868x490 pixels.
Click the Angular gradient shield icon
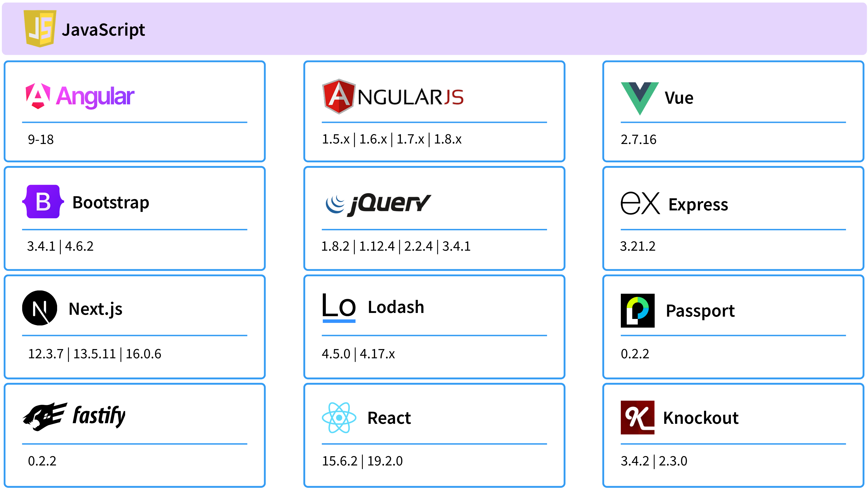coord(38,96)
